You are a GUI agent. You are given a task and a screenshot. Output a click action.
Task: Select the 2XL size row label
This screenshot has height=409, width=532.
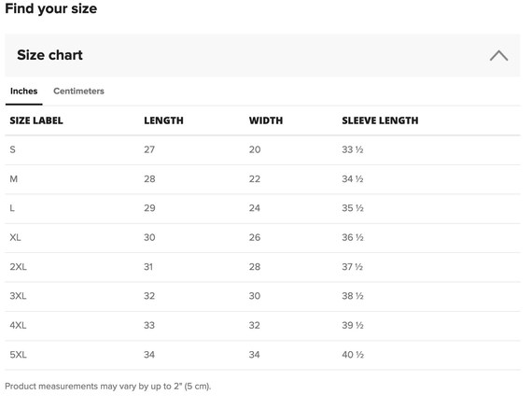(x=18, y=267)
